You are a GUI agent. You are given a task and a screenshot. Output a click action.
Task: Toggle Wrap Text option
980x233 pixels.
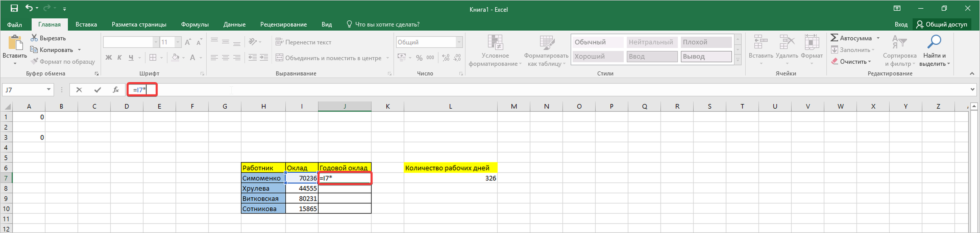point(304,42)
